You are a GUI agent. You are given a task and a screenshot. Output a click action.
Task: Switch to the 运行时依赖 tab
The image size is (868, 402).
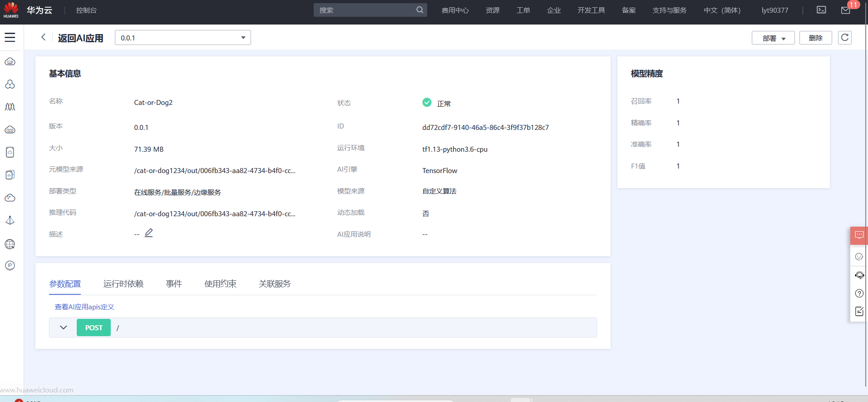(x=123, y=284)
